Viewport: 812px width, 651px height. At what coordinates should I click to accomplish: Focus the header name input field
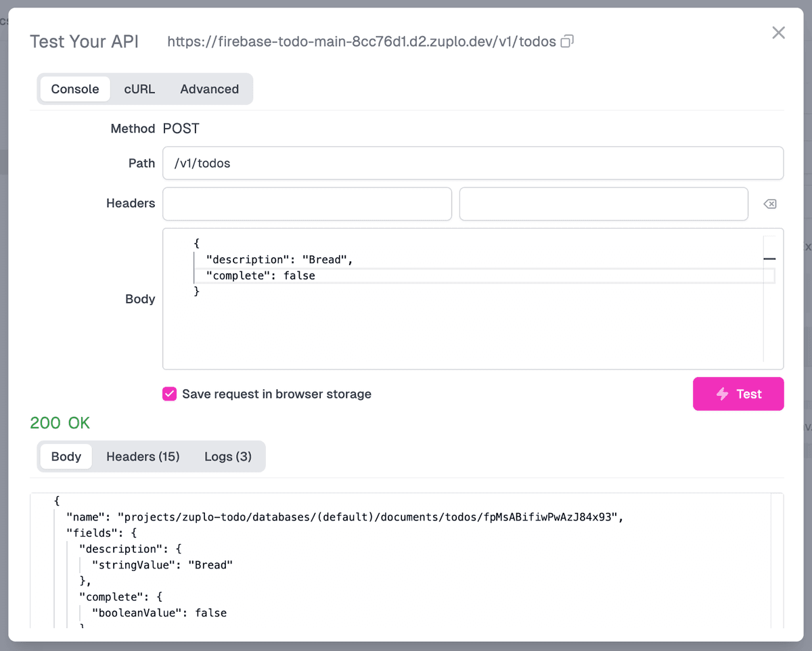307,204
